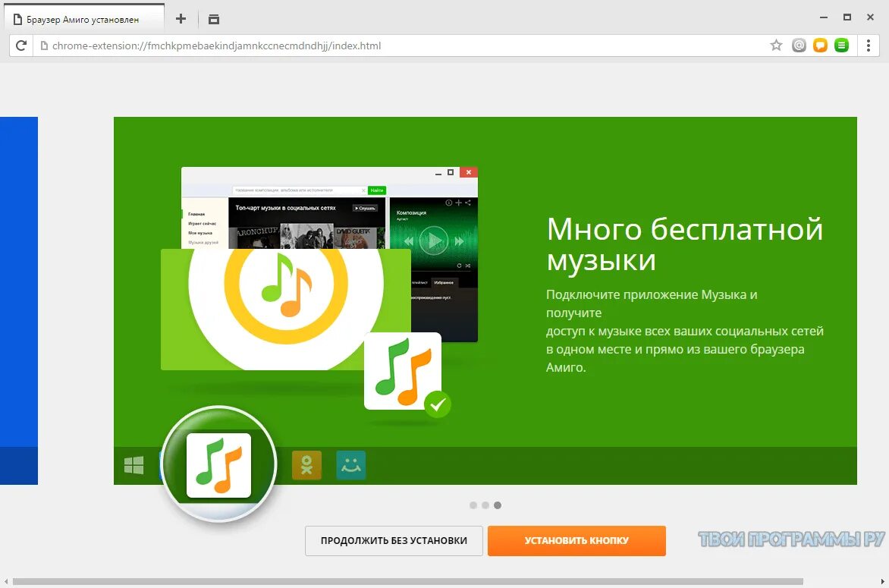Image resolution: width=889 pixels, height=588 pixels.
Task: Open the browser three-dot menu
Action: [868, 46]
